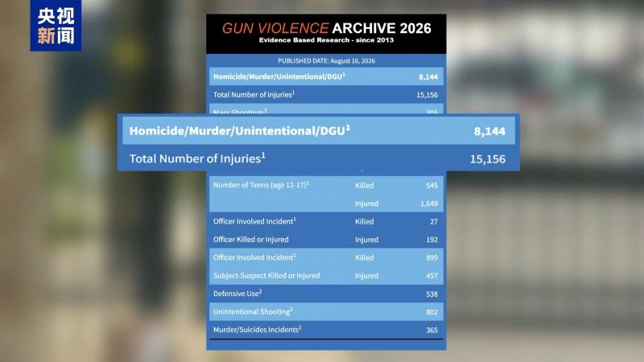Select the 'Murder/Suicides Incidents' row label
644x362 pixels.
[257, 330]
